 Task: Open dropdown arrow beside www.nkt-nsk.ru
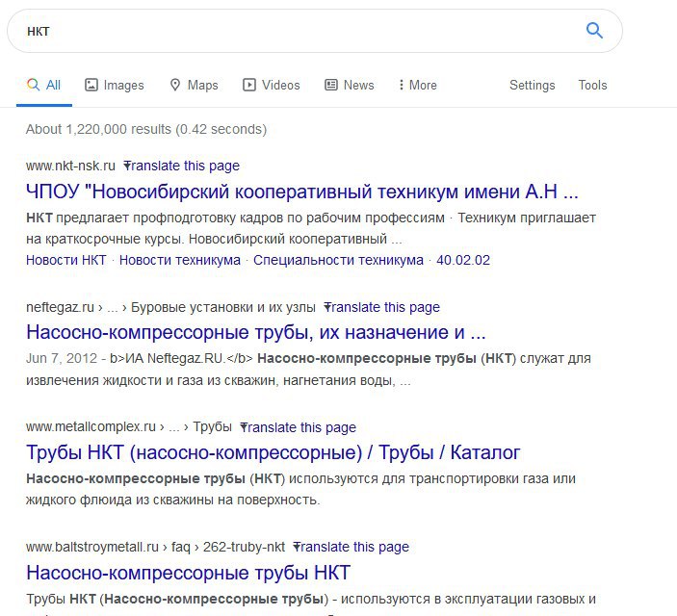tap(126, 165)
